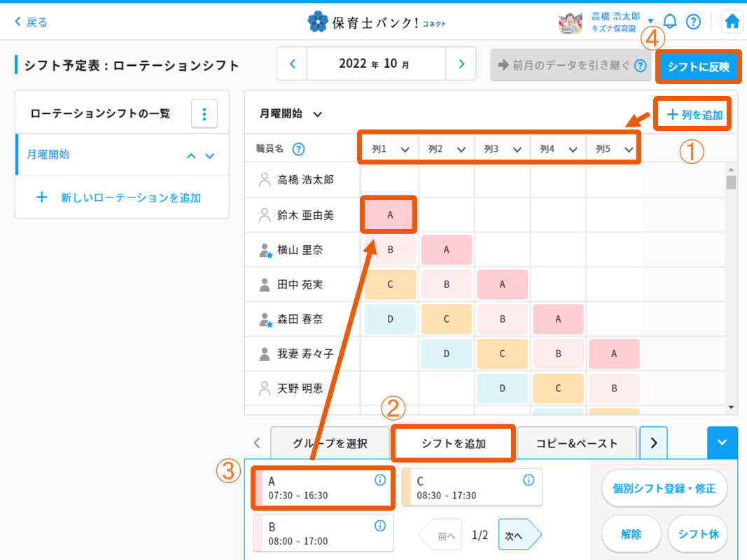
Task: Switch to the コピー&ペースト tab
Action: click(576, 443)
